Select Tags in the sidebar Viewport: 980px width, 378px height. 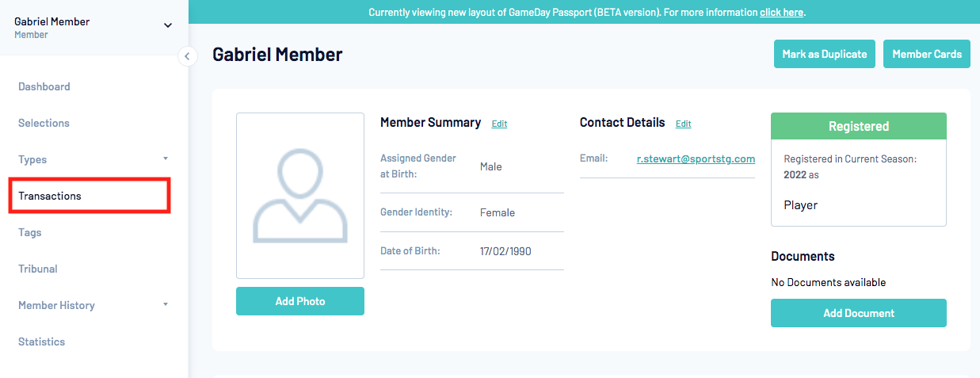(30, 232)
